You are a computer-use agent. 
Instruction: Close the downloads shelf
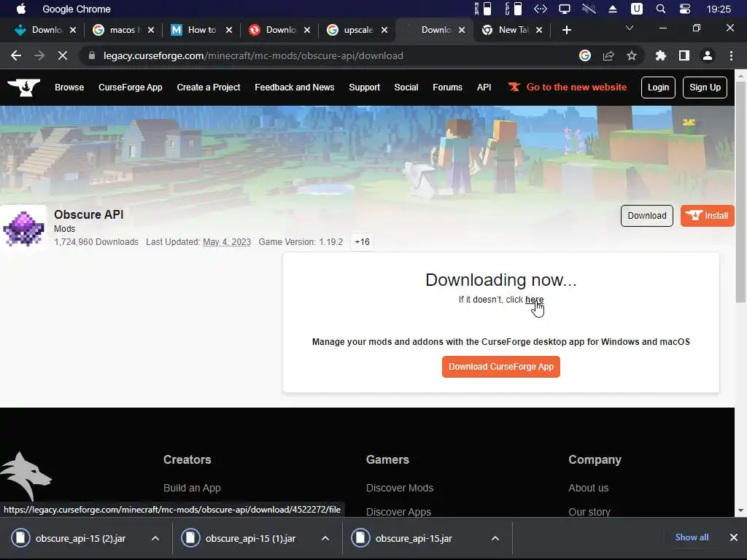[734, 537]
